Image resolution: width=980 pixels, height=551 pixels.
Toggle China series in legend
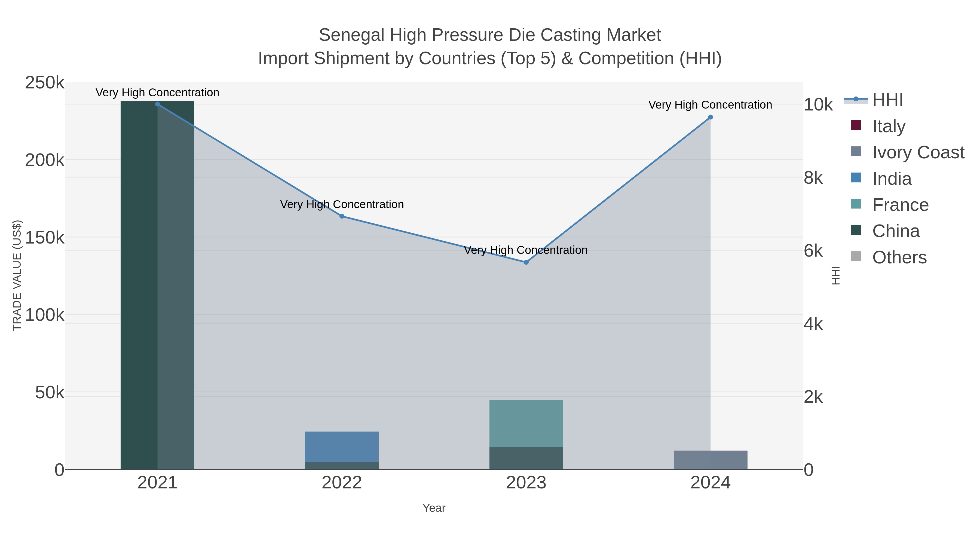885,231
